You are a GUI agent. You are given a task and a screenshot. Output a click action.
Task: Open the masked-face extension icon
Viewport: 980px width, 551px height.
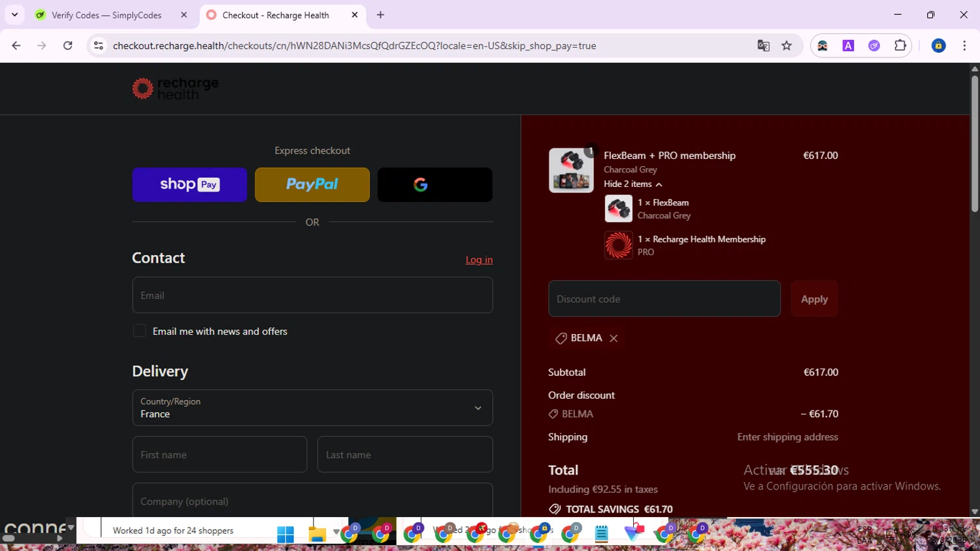pyautogui.click(x=823, y=46)
